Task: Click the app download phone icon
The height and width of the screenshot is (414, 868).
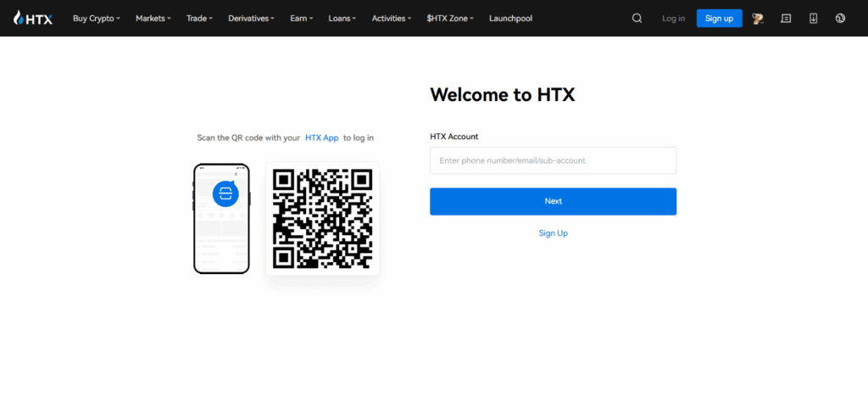Action: coord(813,18)
